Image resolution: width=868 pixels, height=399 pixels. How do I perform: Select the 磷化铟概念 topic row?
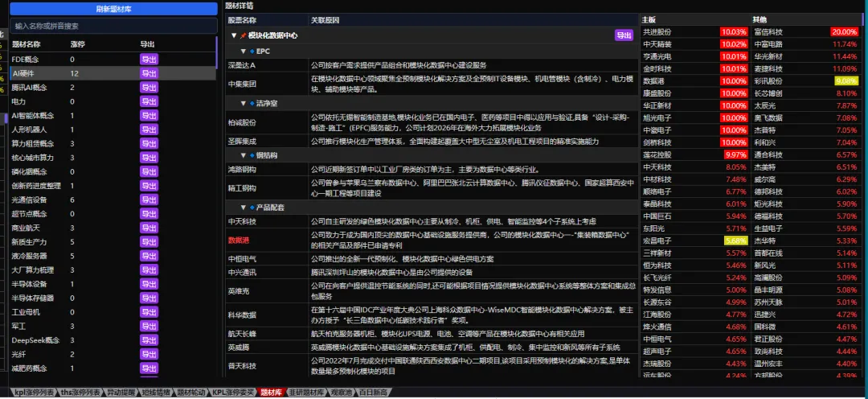click(113, 172)
